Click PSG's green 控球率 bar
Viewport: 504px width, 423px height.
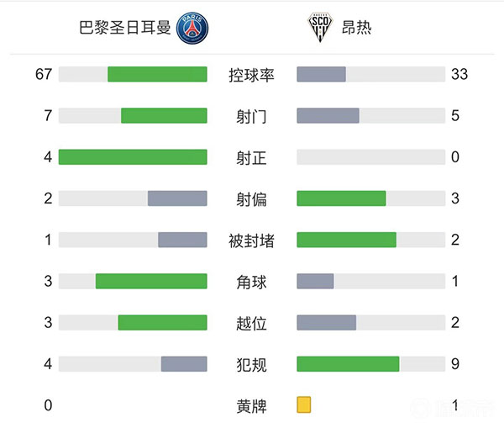tap(157, 74)
